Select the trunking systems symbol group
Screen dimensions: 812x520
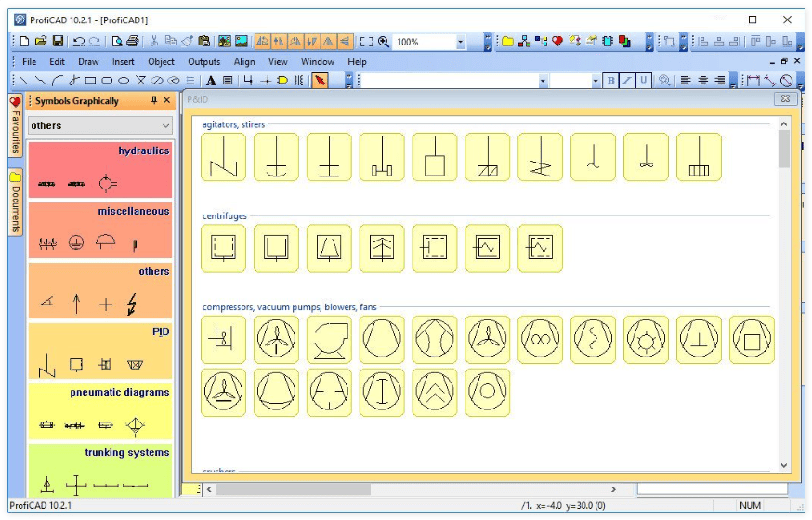coord(100,471)
